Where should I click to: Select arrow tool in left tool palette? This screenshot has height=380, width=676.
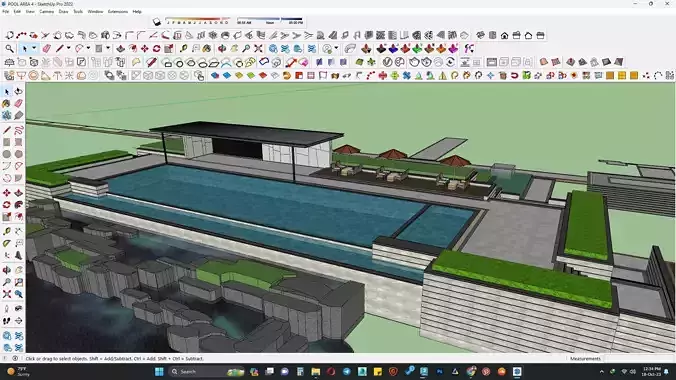(x=6, y=91)
